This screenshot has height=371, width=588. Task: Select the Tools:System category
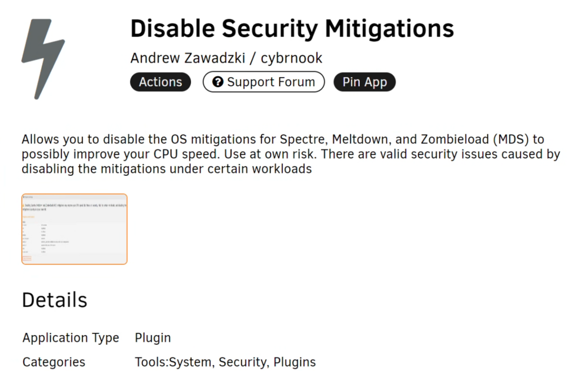tap(173, 362)
